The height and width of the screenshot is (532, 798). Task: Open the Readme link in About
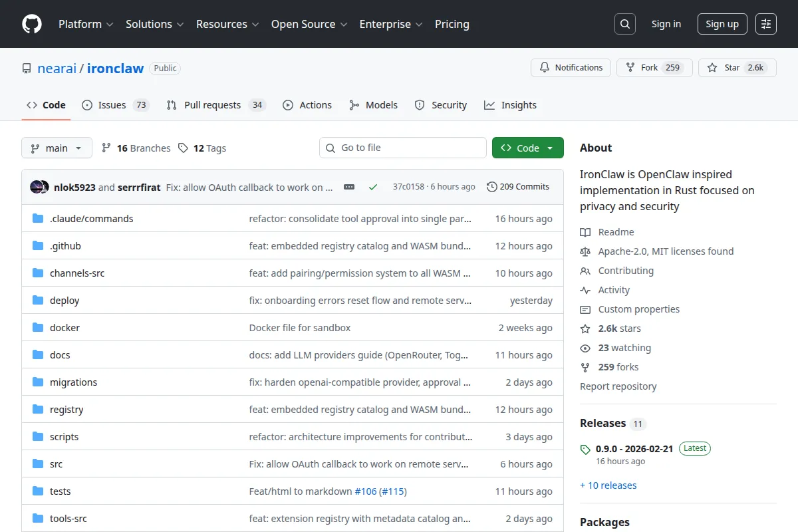point(615,231)
